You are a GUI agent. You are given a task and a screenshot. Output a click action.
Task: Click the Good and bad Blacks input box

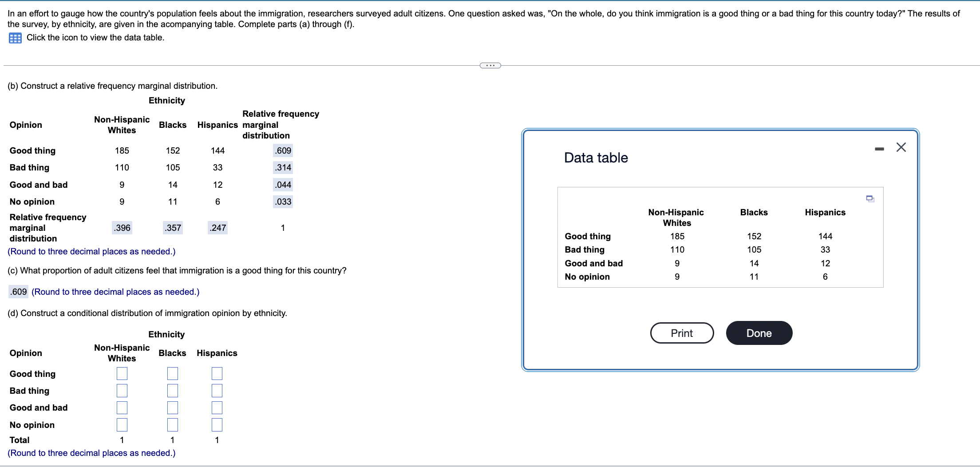[x=172, y=407]
